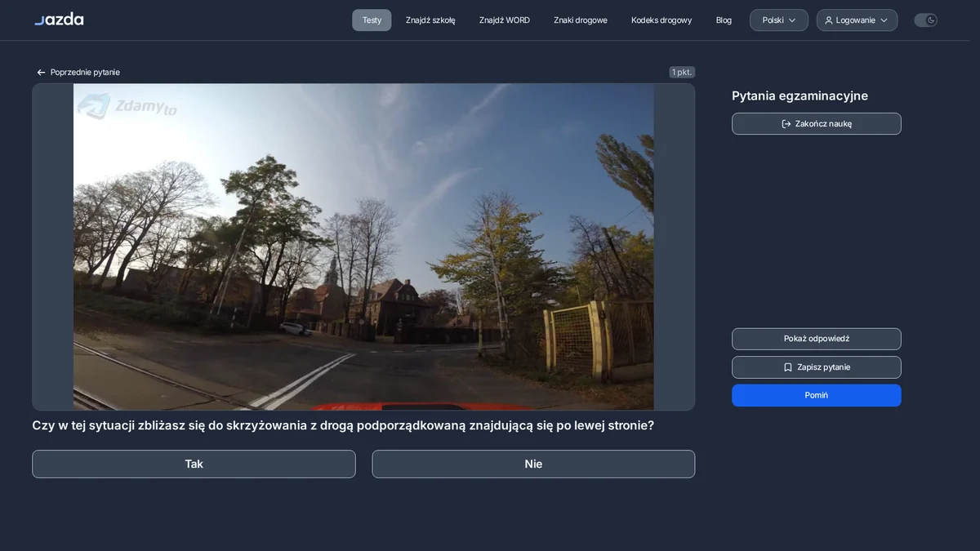Image resolution: width=980 pixels, height=551 pixels.
Task: Open the Polski language dropdown
Action: [x=779, y=20]
